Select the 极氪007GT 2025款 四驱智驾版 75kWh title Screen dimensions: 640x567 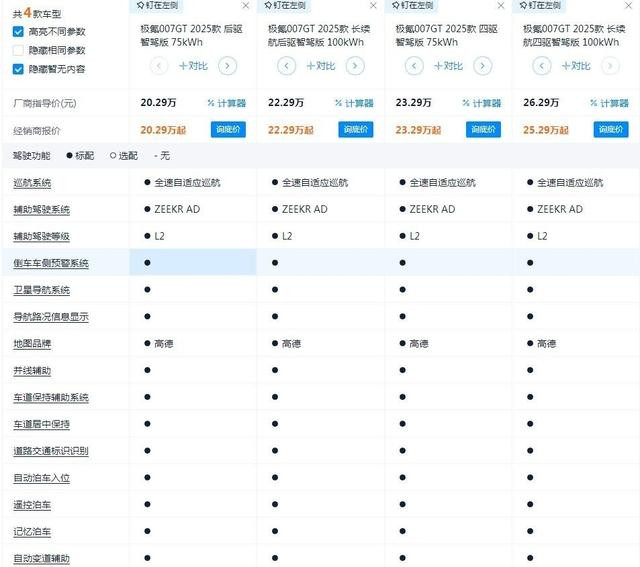coord(447,36)
